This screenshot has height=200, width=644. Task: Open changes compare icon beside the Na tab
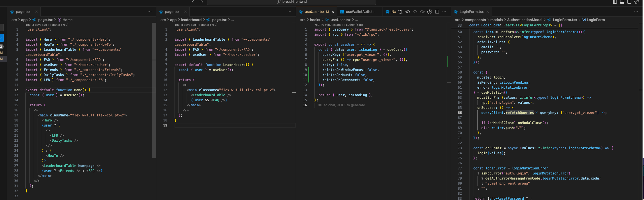tap(400, 12)
